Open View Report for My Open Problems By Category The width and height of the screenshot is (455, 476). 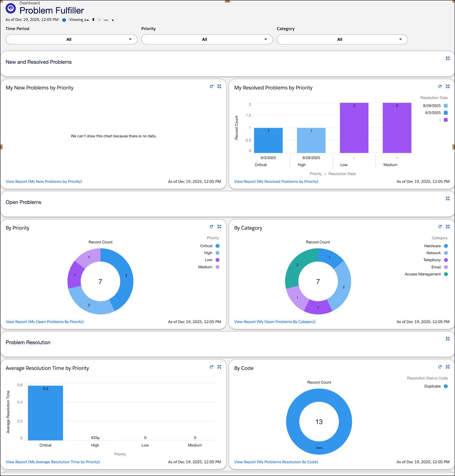[275, 322]
